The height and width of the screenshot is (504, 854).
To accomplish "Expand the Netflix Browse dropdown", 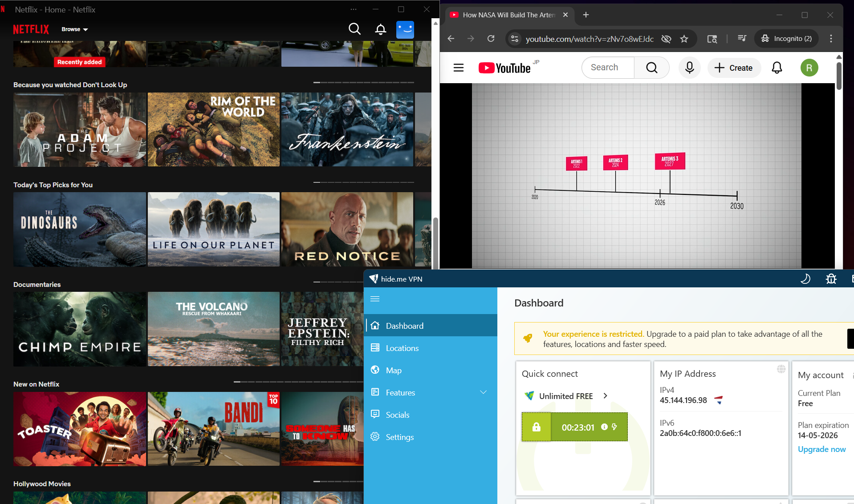I will (x=74, y=29).
